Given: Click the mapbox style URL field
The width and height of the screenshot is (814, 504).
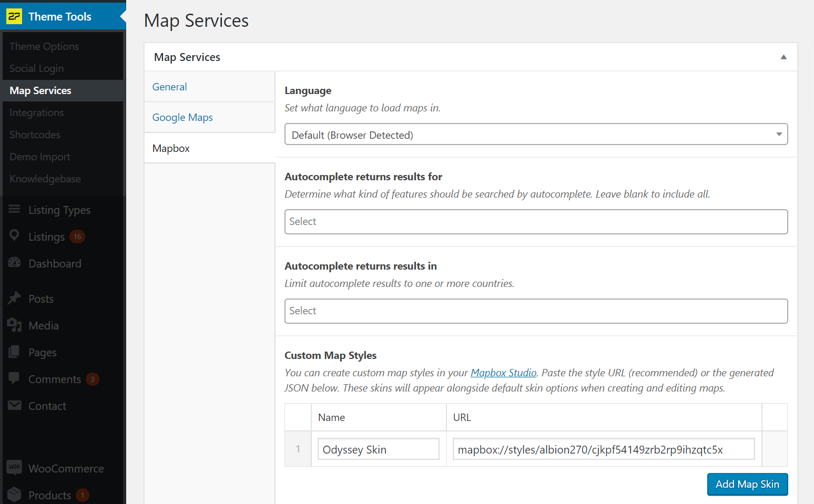Looking at the screenshot, I should pos(603,449).
